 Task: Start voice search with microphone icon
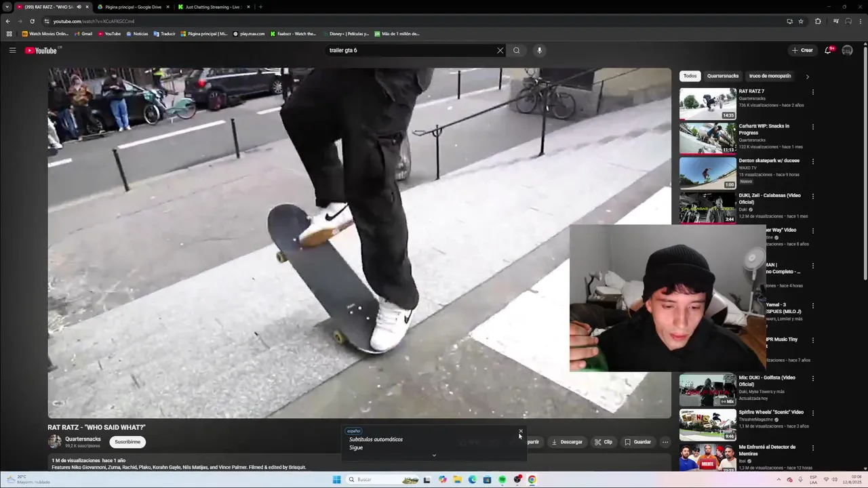(x=540, y=50)
